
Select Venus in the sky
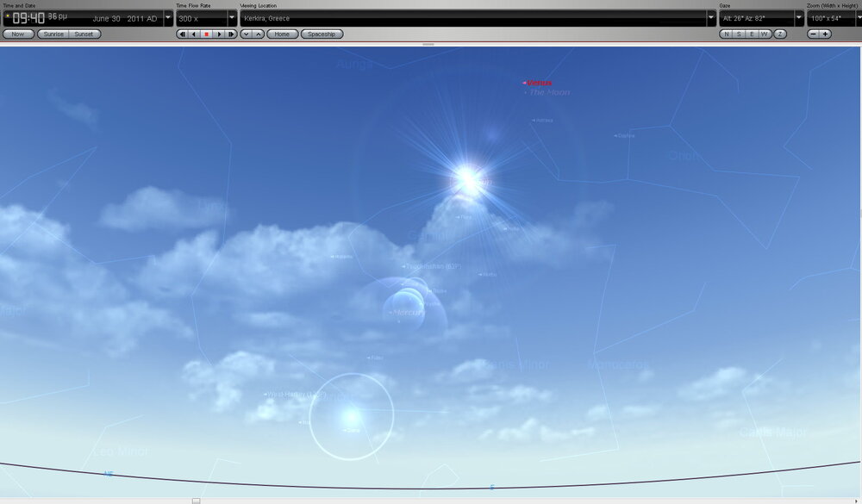(536, 82)
